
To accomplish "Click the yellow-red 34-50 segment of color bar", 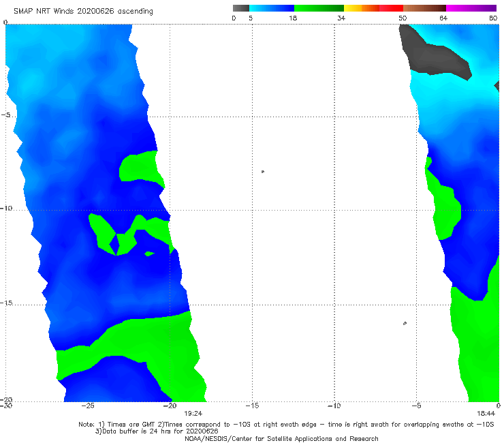I will tap(373, 8).
